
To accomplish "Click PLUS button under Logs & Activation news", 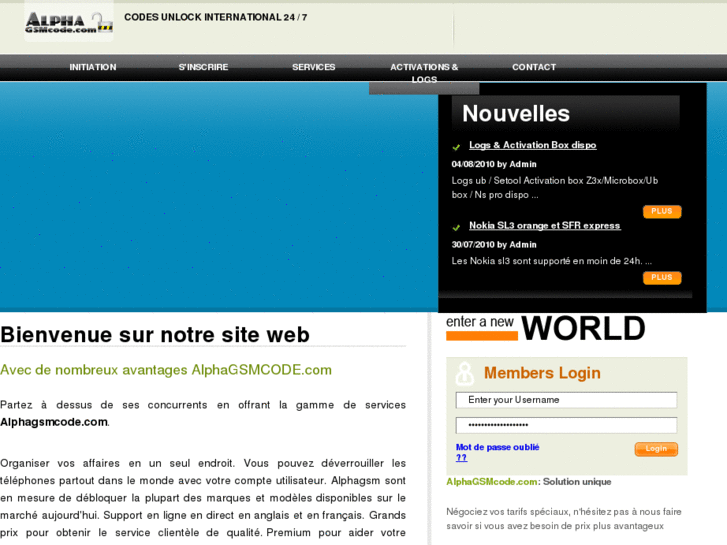I will click(662, 212).
